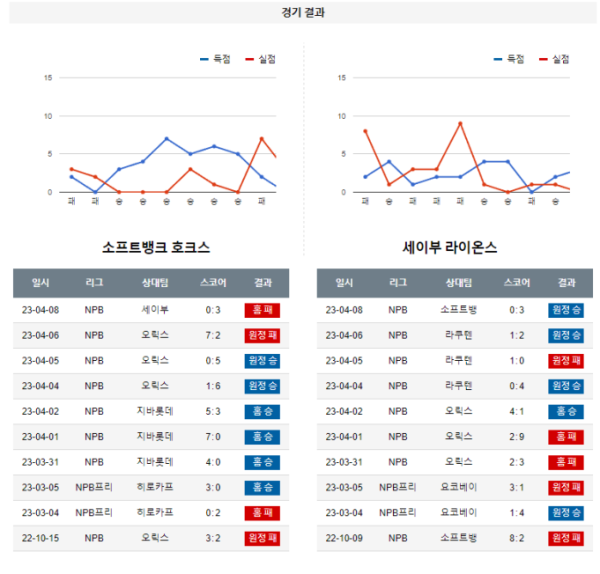Select score 1:0 in Seibu table
The image size is (600, 574).
pos(517,361)
